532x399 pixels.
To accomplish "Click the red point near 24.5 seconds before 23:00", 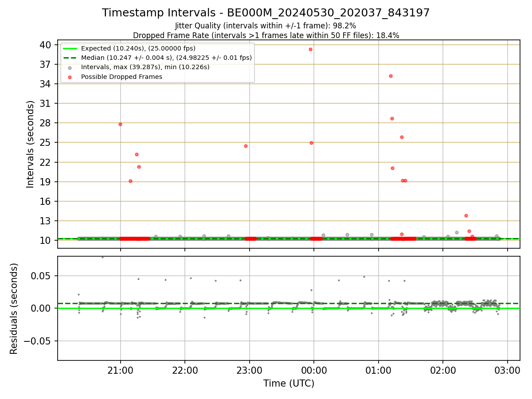I will (246, 146).
